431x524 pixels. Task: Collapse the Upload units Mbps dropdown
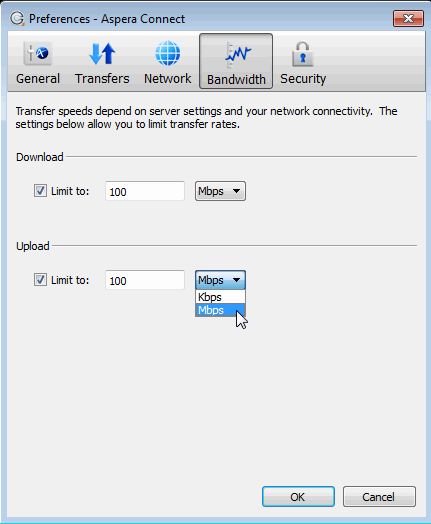(220, 280)
